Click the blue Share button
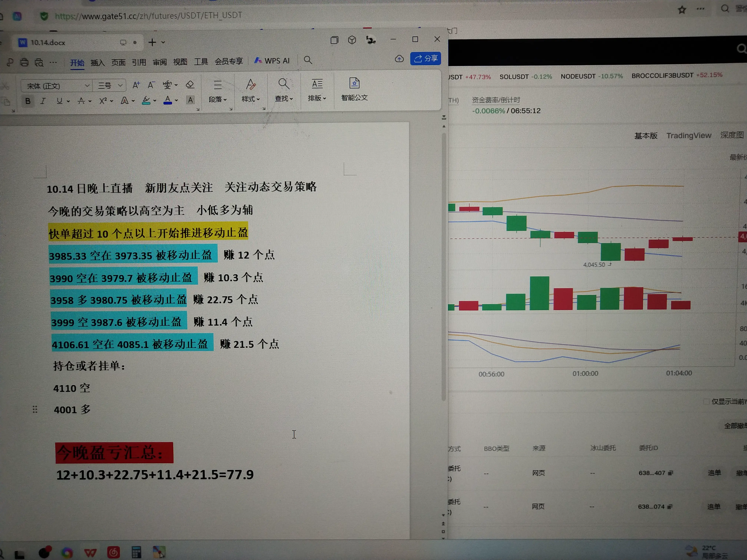 (426, 59)
